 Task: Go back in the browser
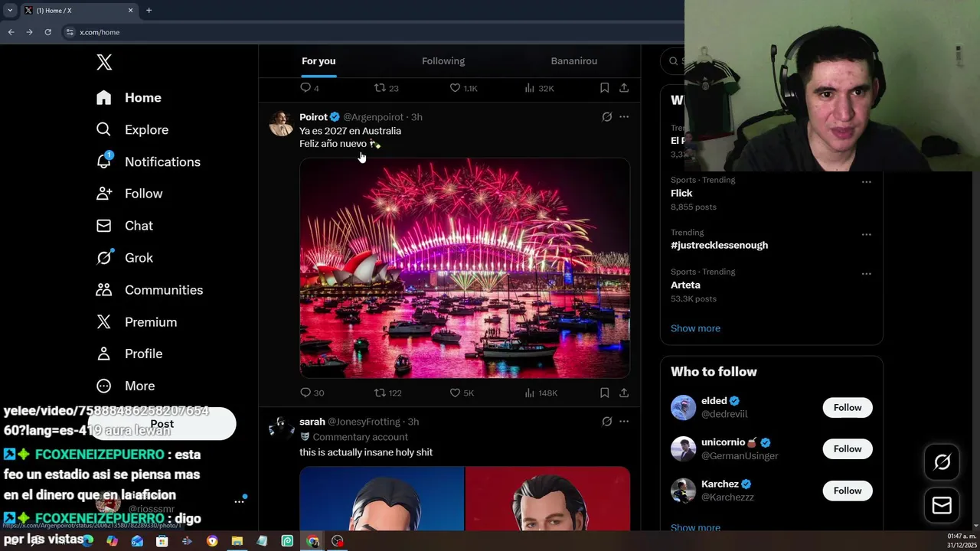point(11,32)
